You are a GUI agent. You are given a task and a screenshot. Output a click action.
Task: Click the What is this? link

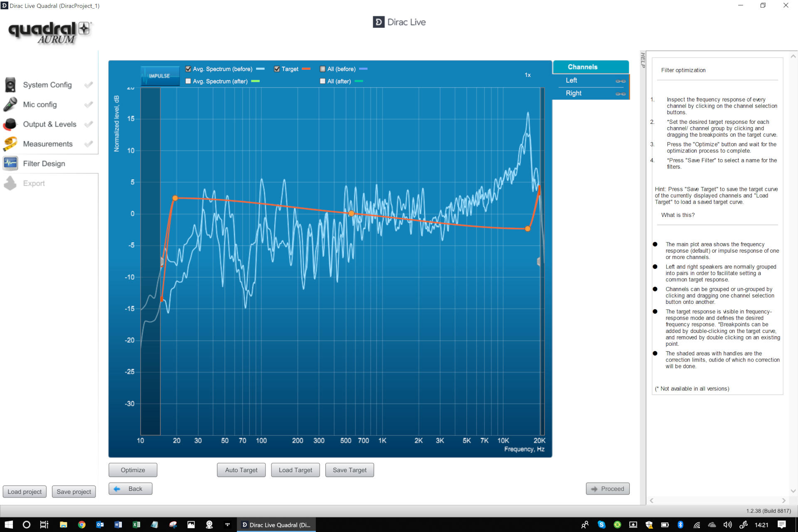(677, 215)
